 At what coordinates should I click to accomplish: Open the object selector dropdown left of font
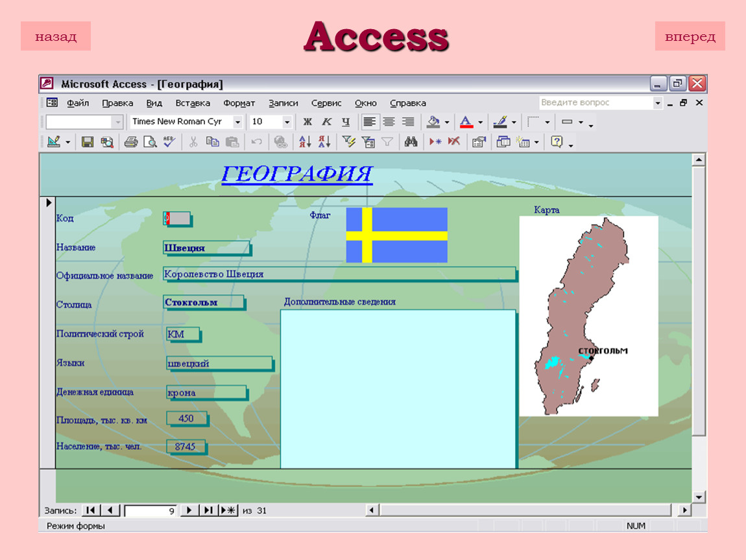click(117, 122)
